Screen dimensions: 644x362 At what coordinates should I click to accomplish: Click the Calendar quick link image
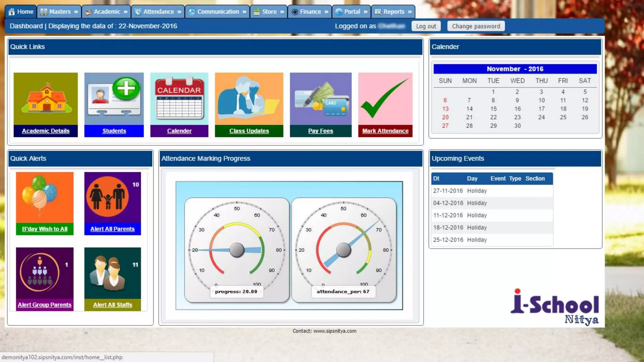point(179,99)
